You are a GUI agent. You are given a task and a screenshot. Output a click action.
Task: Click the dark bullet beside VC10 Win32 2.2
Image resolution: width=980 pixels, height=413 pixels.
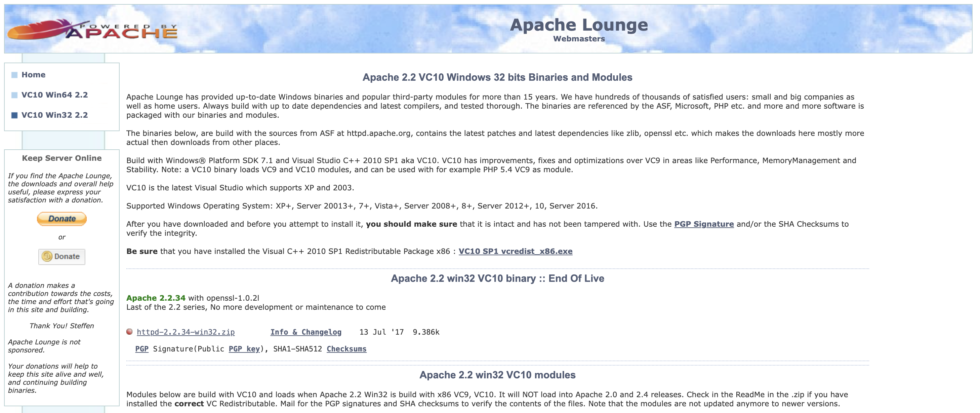point(14,115)
